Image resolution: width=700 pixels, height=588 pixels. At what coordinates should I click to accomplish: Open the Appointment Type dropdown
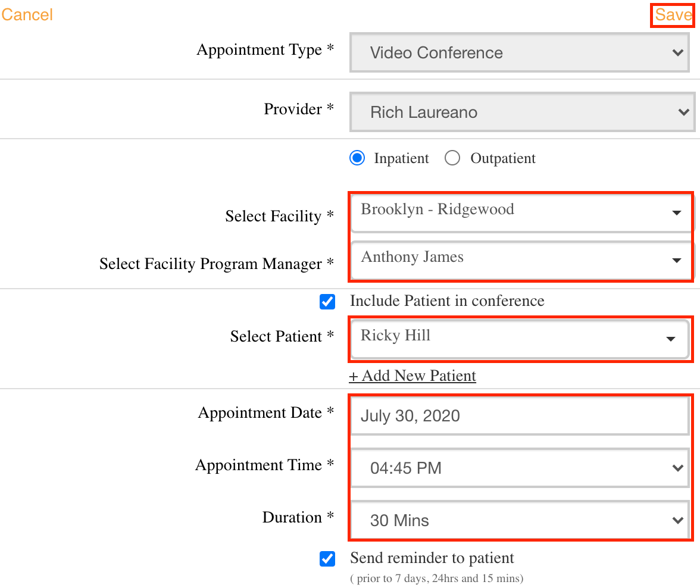tap(521, 53)
